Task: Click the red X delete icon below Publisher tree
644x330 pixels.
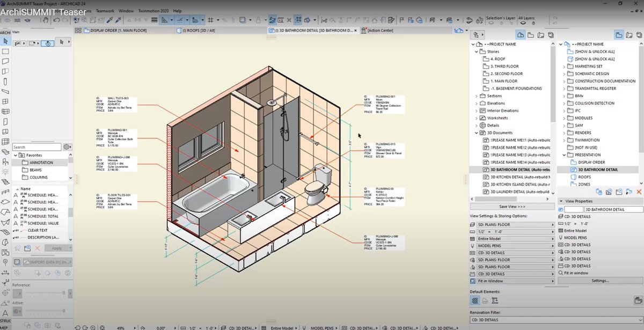Action: coord(639,192)
